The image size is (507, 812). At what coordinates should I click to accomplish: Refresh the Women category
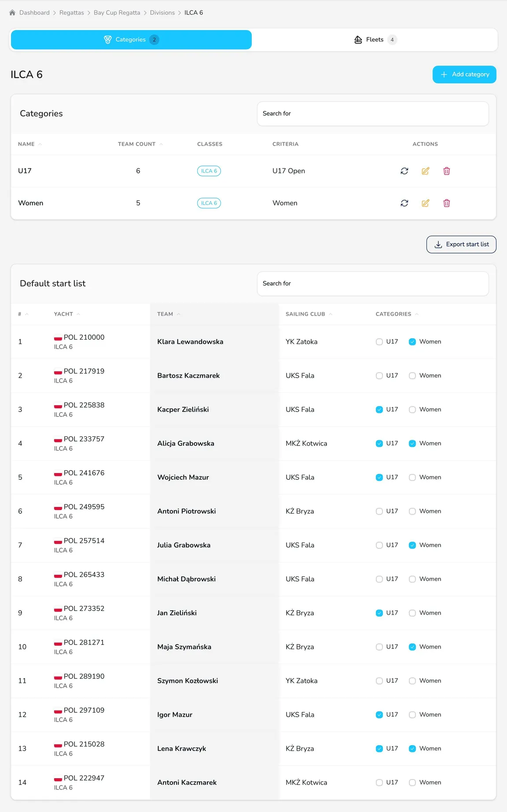coord(404,203)
